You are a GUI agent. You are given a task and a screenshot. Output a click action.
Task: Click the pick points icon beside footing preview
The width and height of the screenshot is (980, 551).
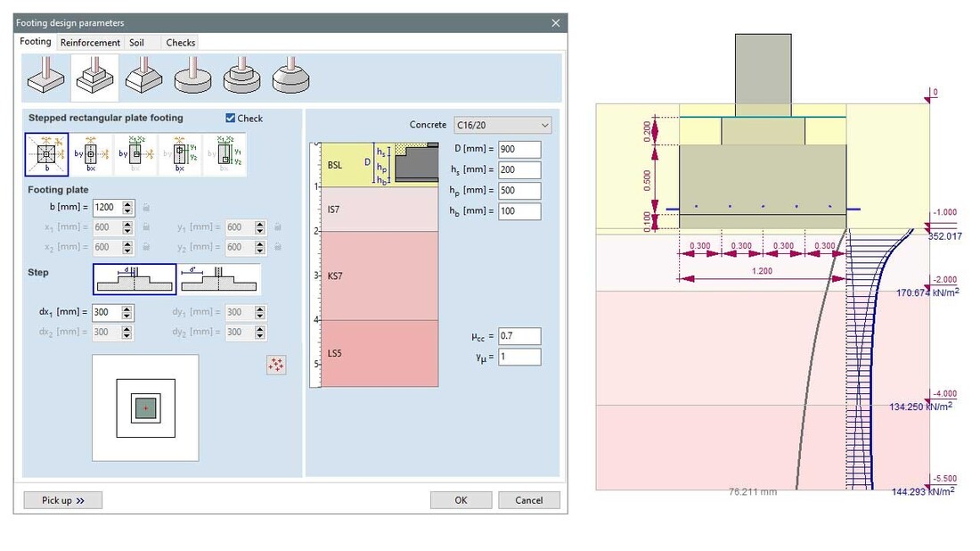(276, 365)
